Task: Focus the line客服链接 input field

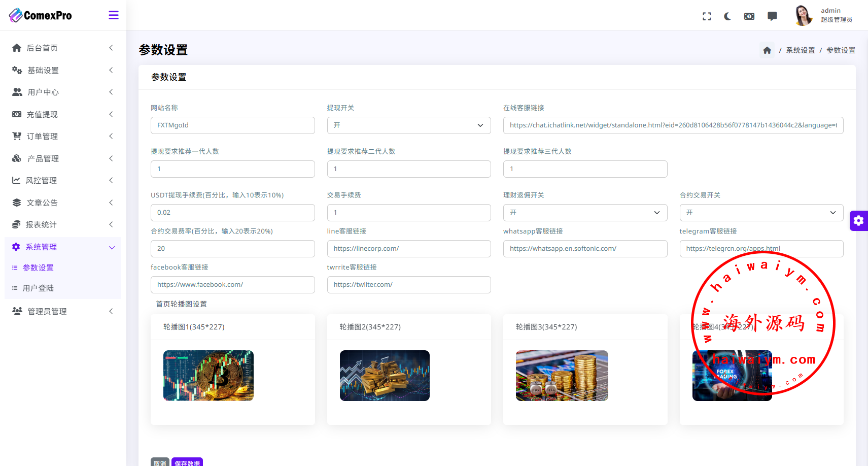Action: [x=409, y=249]
